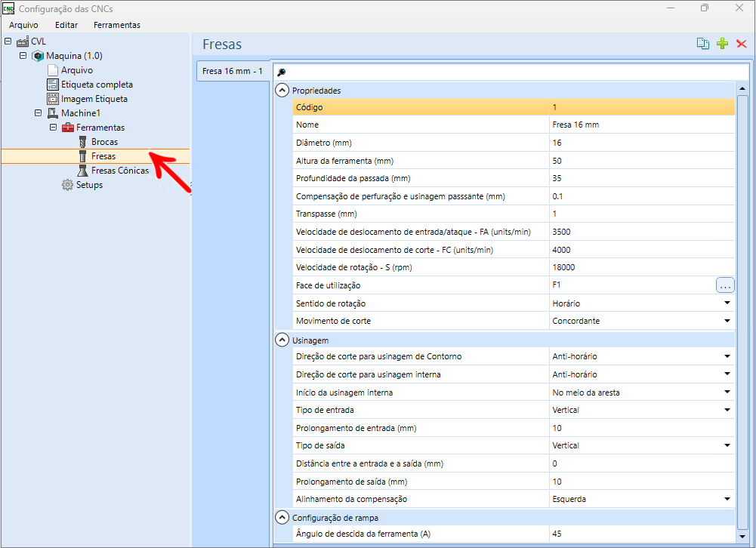Click the copy tool icon in Fresas header

pyautogui.click(x=703, y=44)
